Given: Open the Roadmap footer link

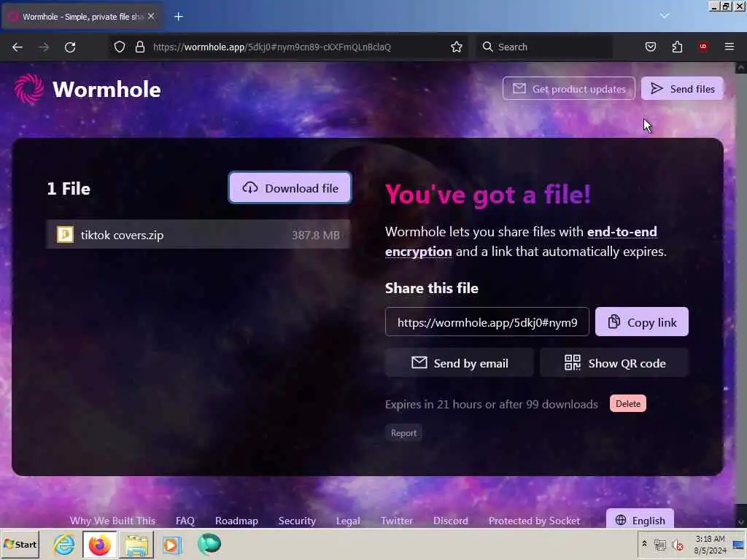Looking at the screenshot, I should point(236,521).
